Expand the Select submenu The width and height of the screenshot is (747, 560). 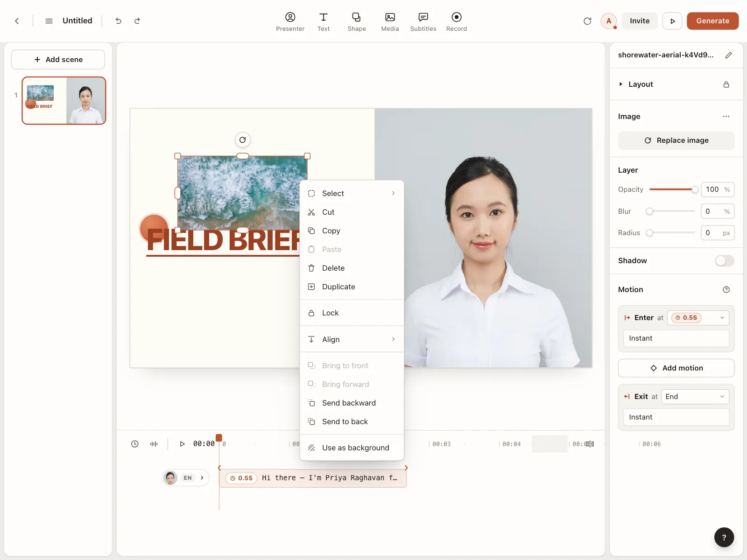(352, 193)
